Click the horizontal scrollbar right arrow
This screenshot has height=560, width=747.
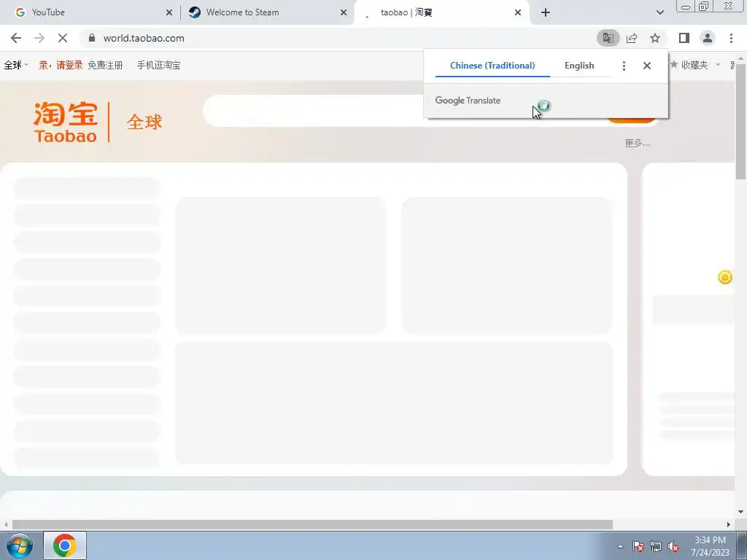point(729,524)
